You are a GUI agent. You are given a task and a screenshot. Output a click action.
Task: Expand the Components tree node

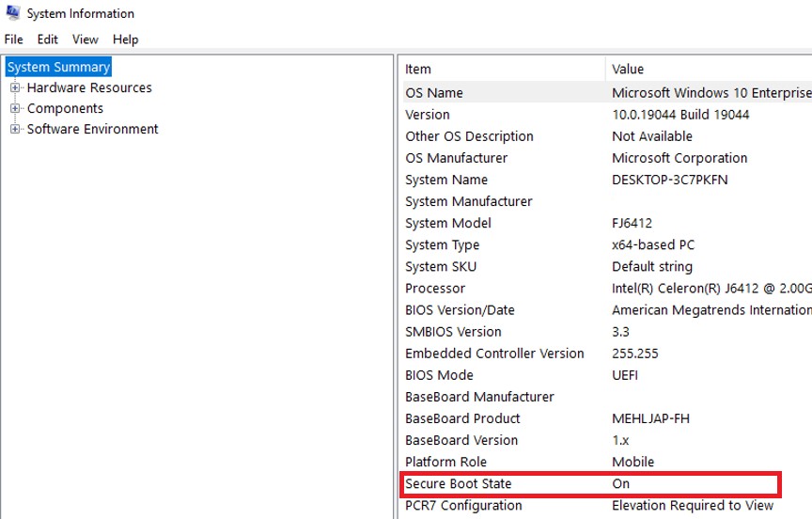(15, 108)
